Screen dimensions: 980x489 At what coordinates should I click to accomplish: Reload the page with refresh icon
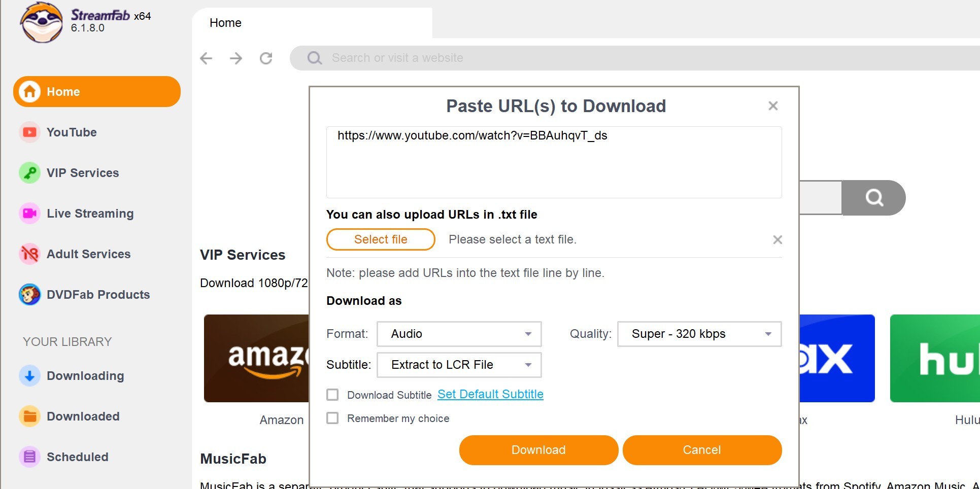click(x=266, y=58)
